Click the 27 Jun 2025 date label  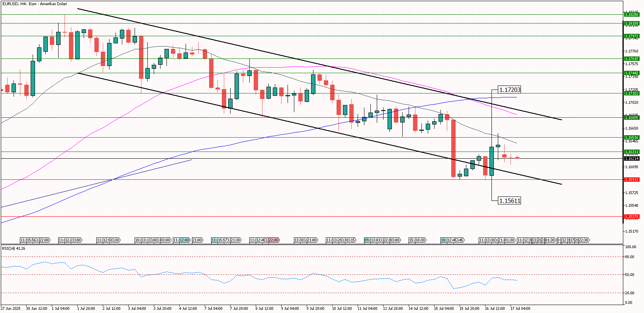click(x=11, y=309)
